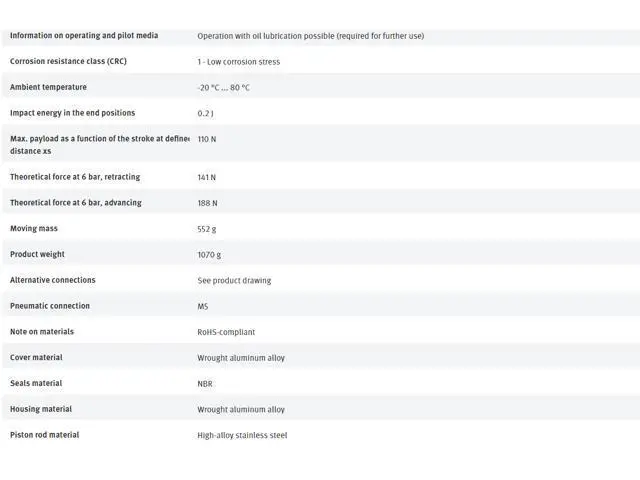The height and width of the screenshot is (480, 640).
Task: Select the '1 - Low corrosion stress' value
Action: click(238, 62)
